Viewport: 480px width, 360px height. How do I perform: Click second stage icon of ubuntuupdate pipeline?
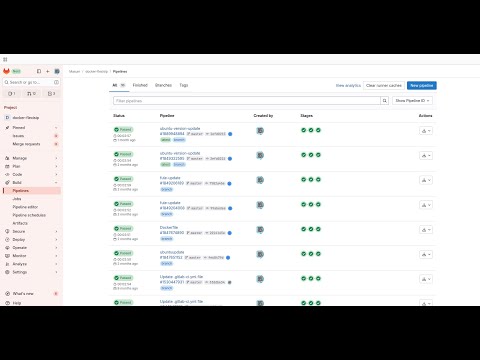click(311, 254)
